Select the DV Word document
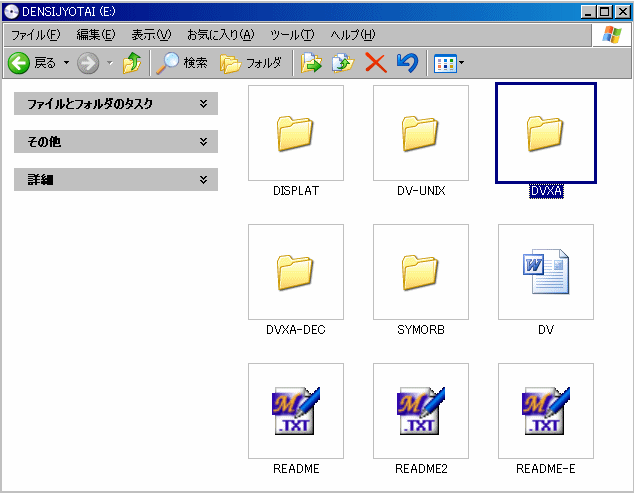This screenshot has width=634, height=493. tap(545, 272)
